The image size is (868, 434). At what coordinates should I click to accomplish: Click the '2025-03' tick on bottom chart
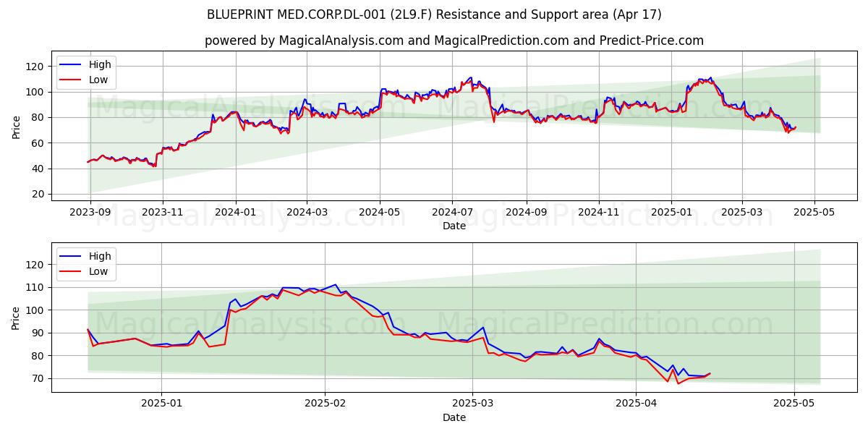(x=472, y=404)
